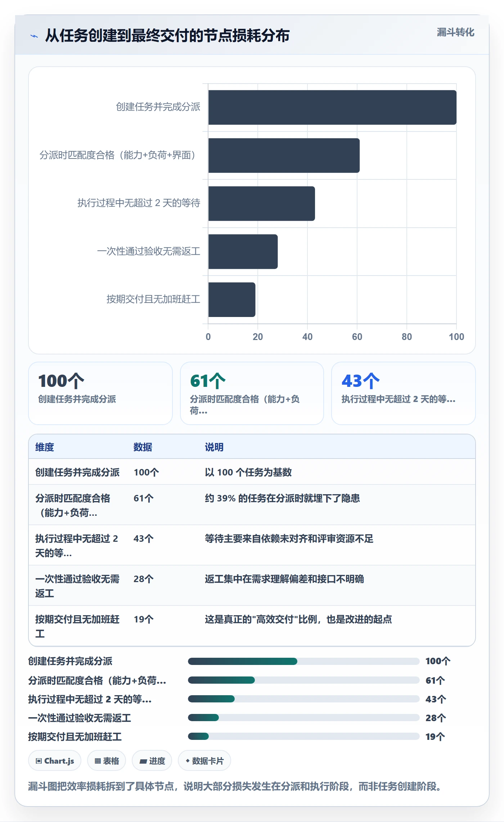Click the 19个 table data cell

pyautogui.click(x=144, y=619)
